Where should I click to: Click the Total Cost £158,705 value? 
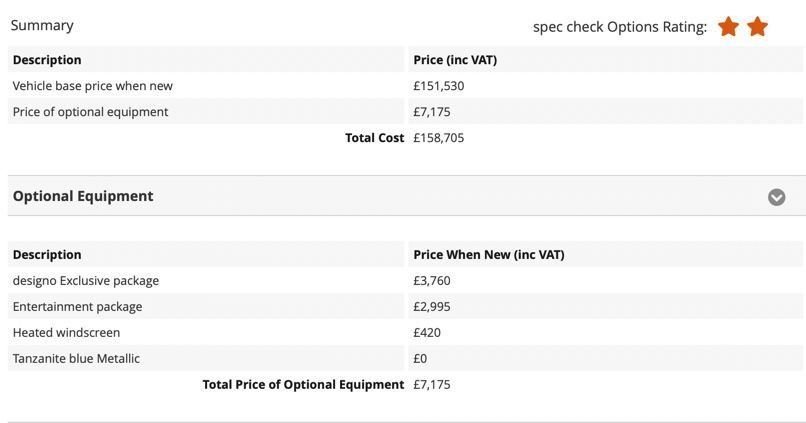[439, 138]
